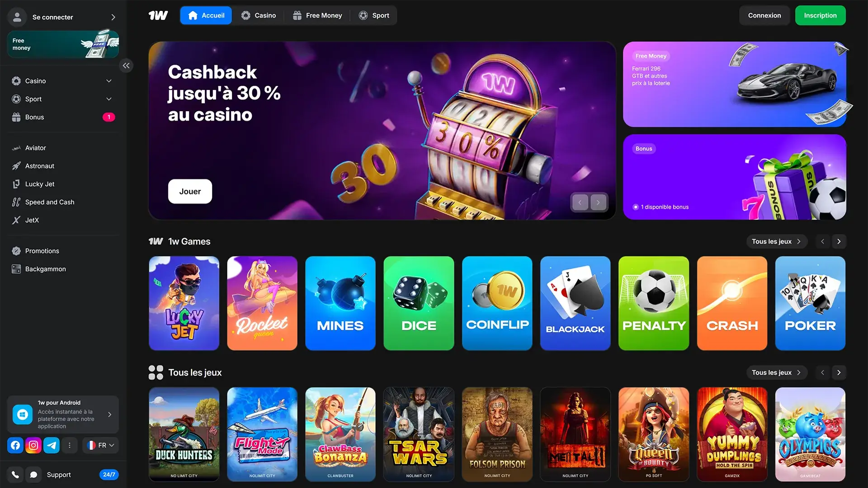Click the phone call icon

(15, 474)
